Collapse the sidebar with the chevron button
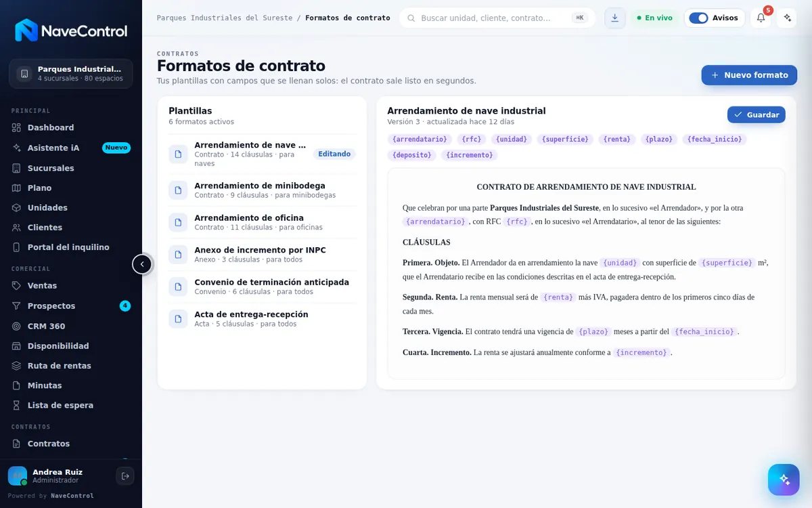The height and width of the screenshot is (508, 812). coord(142,264)
